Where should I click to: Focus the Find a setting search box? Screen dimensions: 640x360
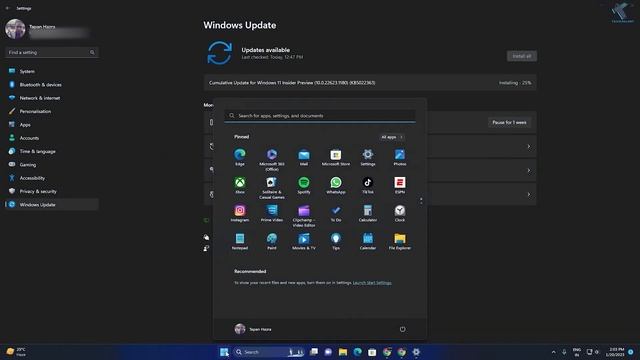coord(51,52)
